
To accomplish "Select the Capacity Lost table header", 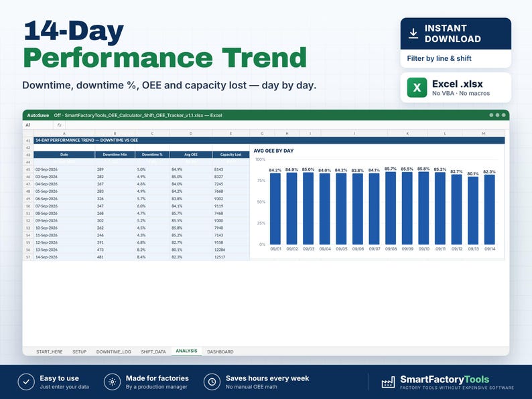I will (230, 155).
